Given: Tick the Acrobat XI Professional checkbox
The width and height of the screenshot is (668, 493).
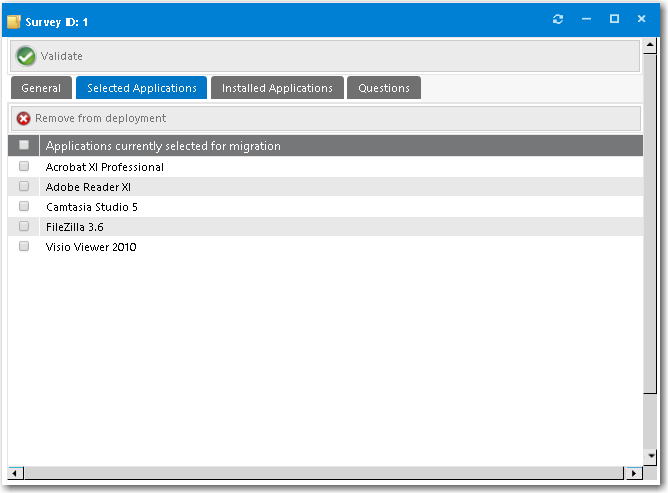Looking at the screenshot, I should 24,167.
